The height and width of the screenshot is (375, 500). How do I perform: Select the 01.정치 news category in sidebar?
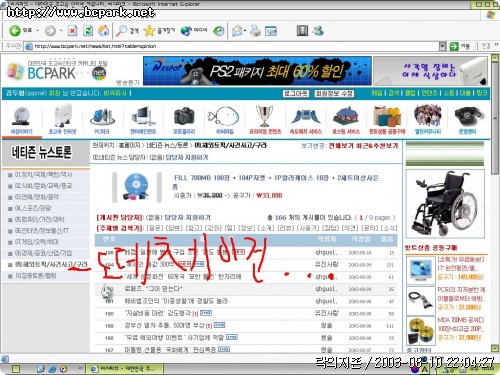(x=43, y=174)
